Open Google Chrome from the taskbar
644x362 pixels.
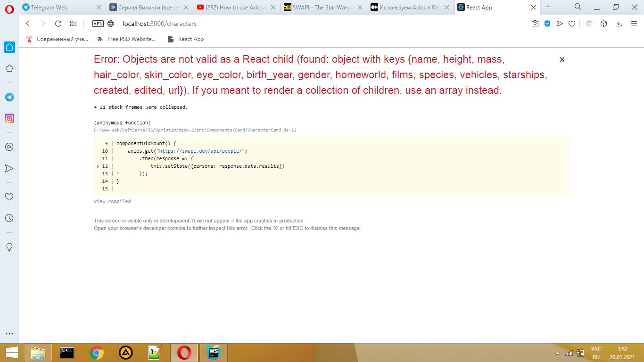(x=97, y=352)
